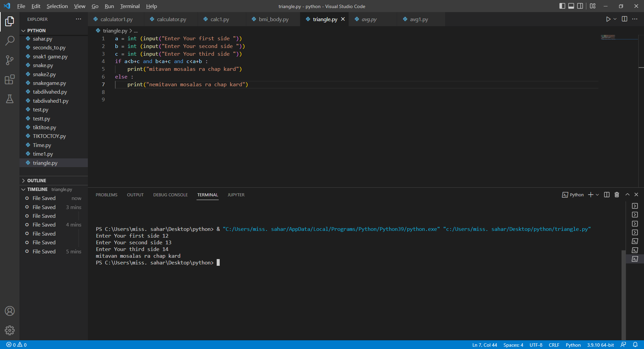Open the Manage settings gear icon
This screenshot has height=349, width=644.
pyautogui.click(x=10, y=330)
